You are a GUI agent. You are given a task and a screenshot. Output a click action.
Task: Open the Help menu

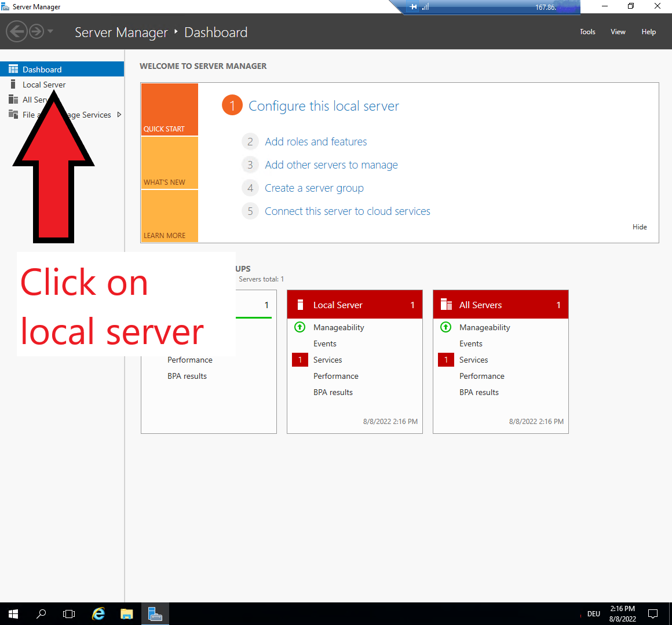(x=648, y=32)
